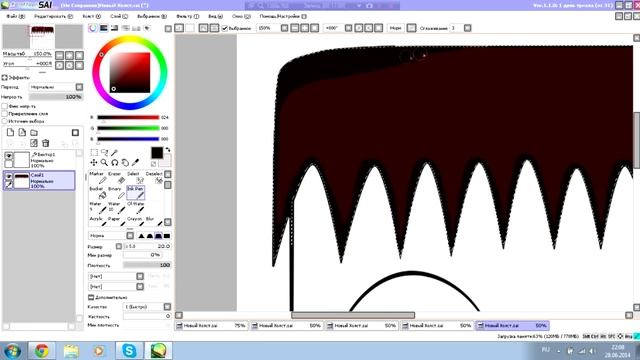The width and height of the screenshot is (640, 360).
Task: Adjust the layer opacity slider at 100%
Action: pyautogui.click(x=56, y=97)
